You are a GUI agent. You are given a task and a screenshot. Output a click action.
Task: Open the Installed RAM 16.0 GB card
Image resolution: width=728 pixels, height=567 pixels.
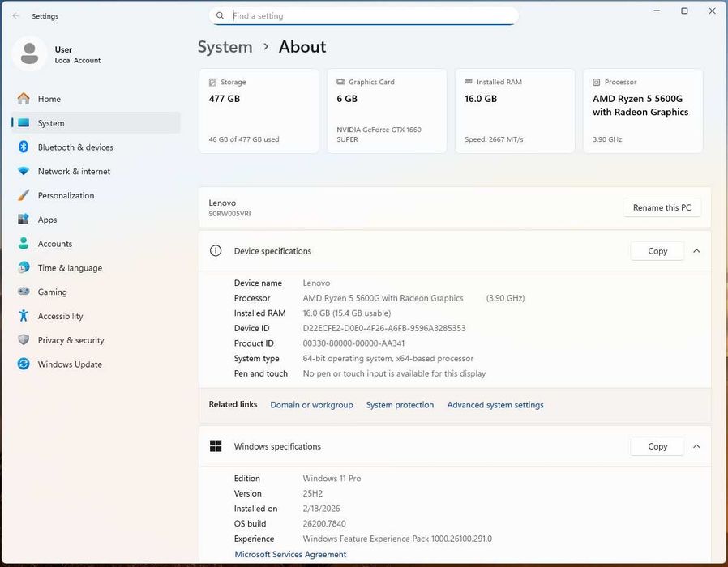click(x=515, y=111)
